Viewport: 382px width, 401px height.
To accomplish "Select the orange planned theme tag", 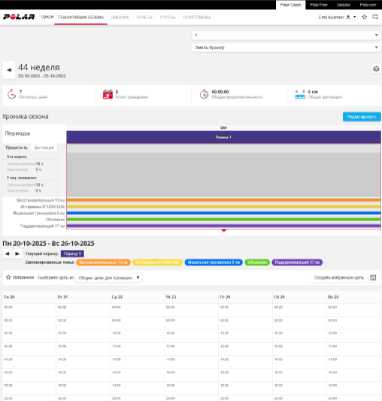I will tap(103, 263).
